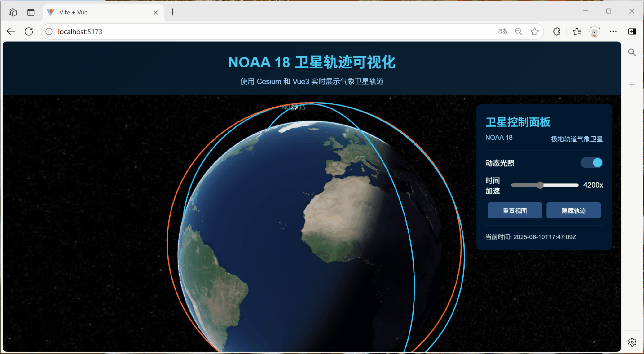The width and height of the screenshot is (644, 354).
Task: Refresh the localhost page
Action: tap(29, 31)
